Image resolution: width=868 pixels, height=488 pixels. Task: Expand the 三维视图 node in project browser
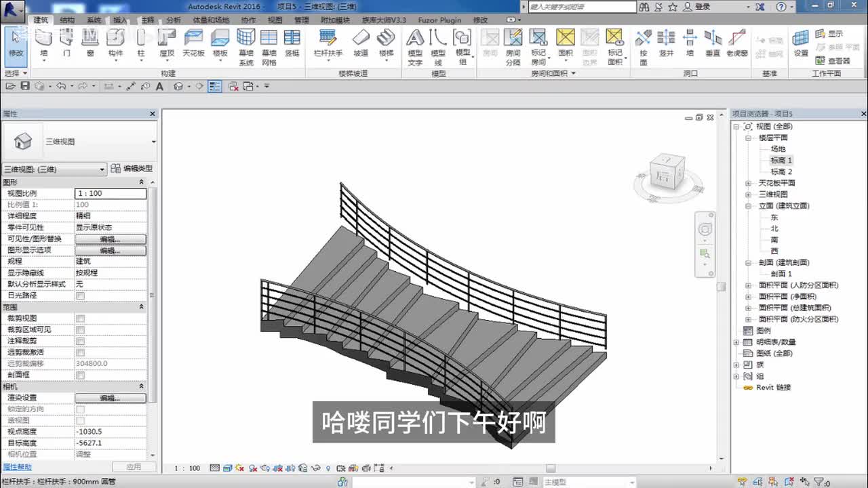[x=749, y=195]
